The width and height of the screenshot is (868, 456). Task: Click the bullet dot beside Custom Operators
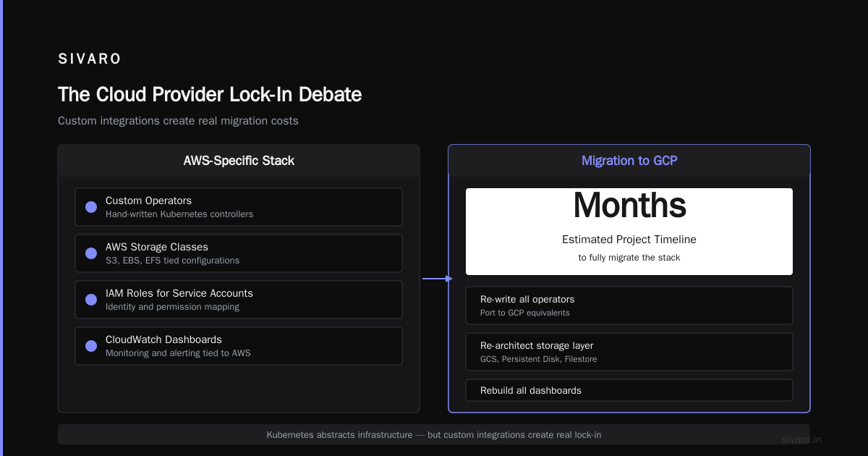[91, 207]
